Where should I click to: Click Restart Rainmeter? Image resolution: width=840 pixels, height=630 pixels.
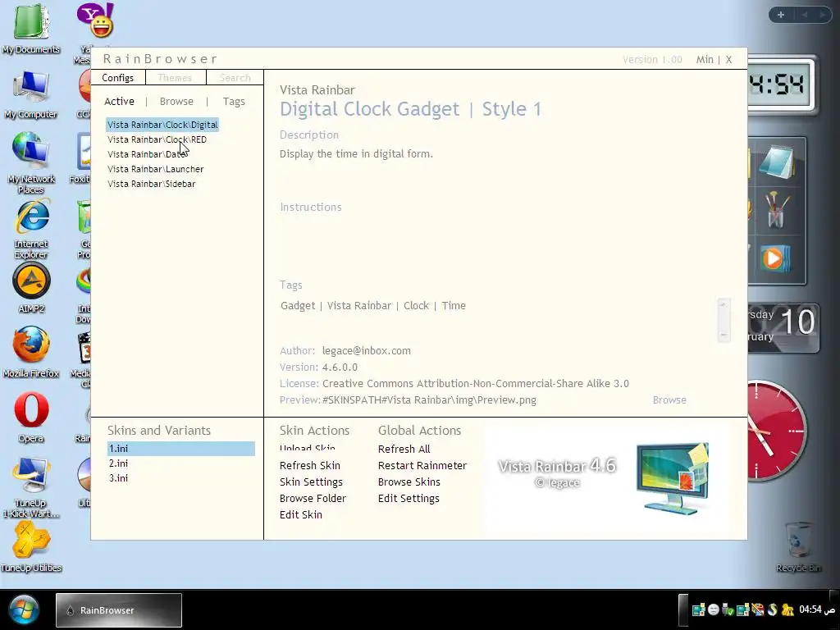[x=422, y=466]
